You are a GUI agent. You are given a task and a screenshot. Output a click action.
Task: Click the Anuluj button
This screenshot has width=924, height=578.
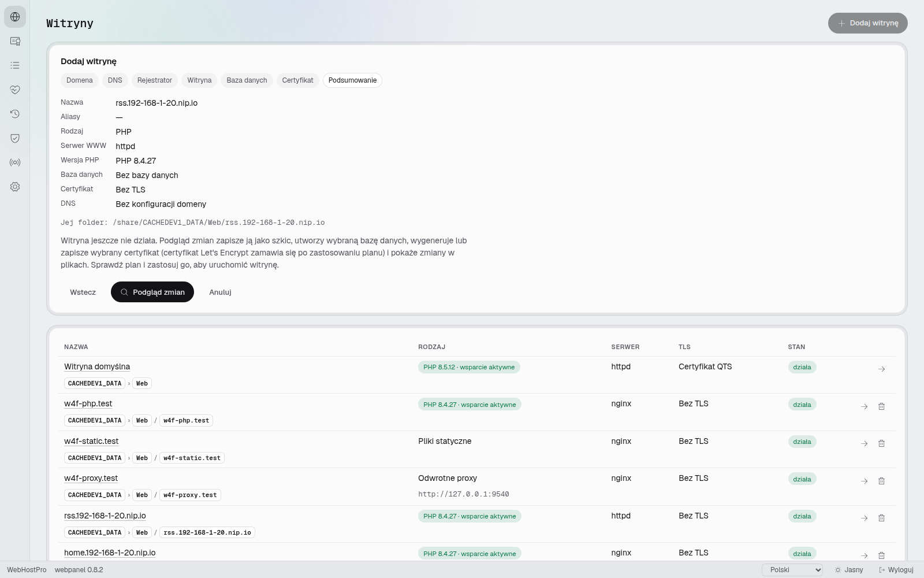[x=220, y=292]
